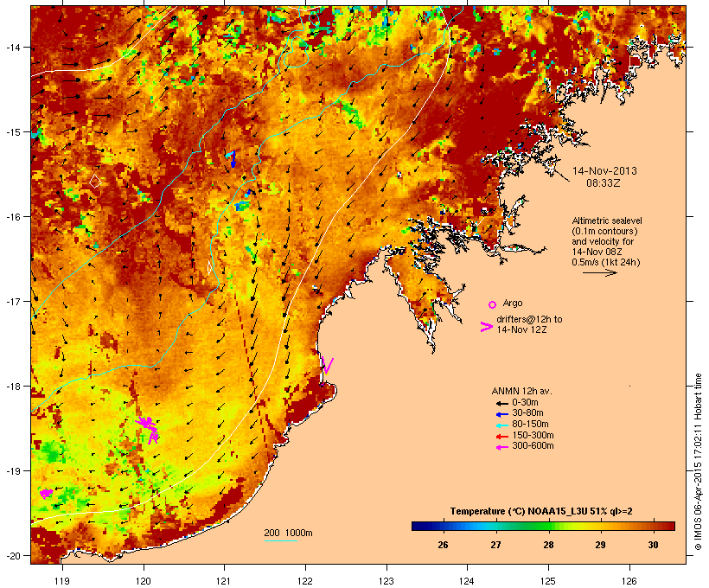Click the longitude axis label 121
This screenshot has height=588, width=709.
[x=224, y=581]
